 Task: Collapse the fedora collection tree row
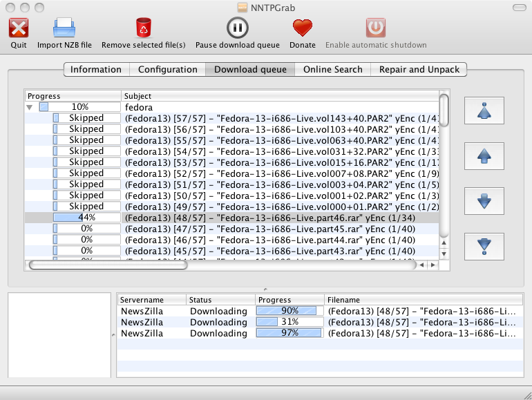[x=30, y=108]
